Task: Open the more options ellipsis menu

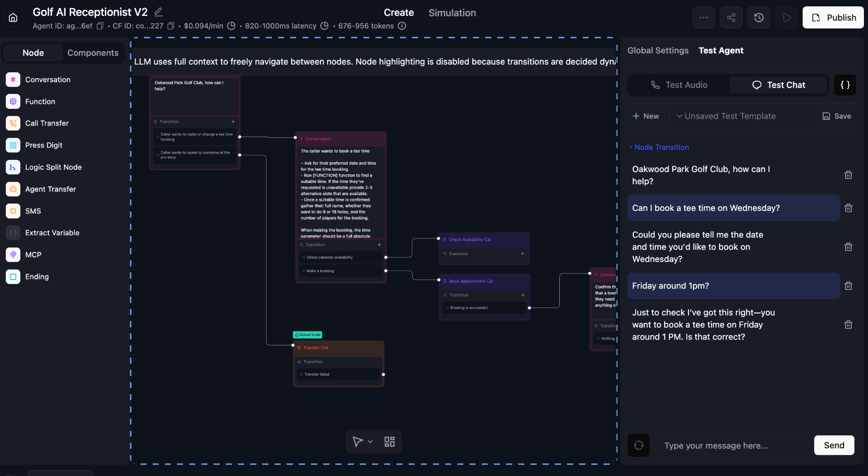Action: (x=703, y=18)
